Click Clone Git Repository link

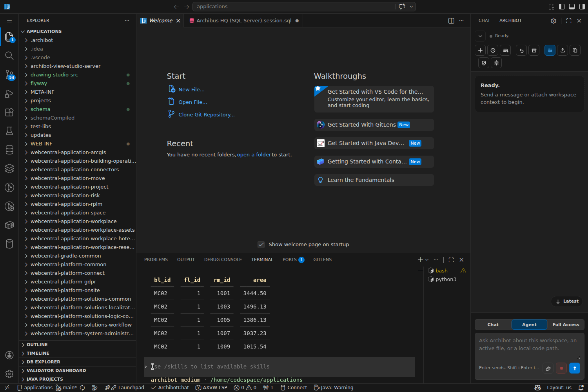click(x=206, y=115)
